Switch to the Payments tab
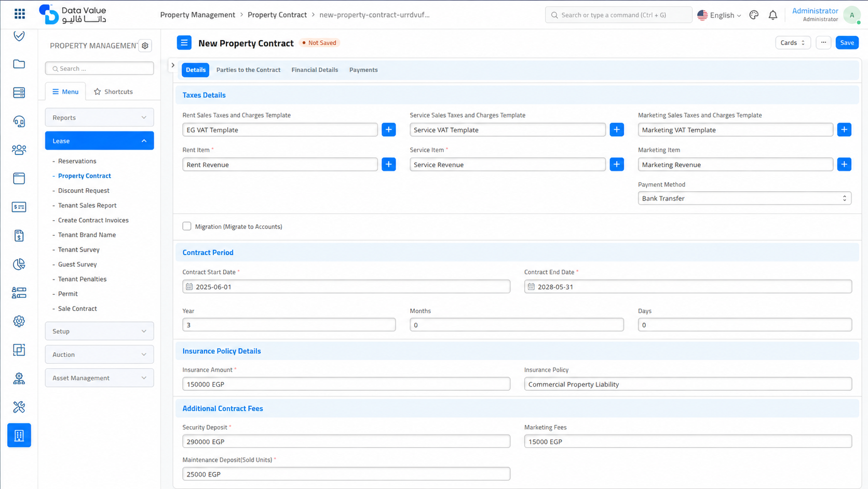 click(363, 70)
